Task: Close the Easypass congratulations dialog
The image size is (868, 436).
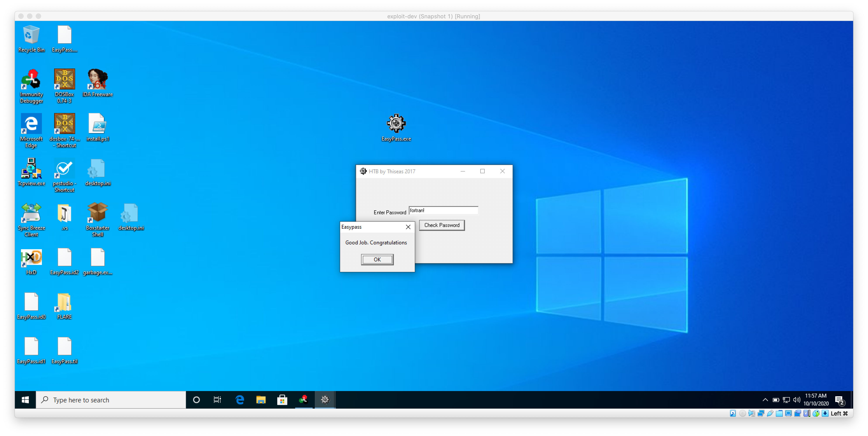Action: click(x=408, y=227)
